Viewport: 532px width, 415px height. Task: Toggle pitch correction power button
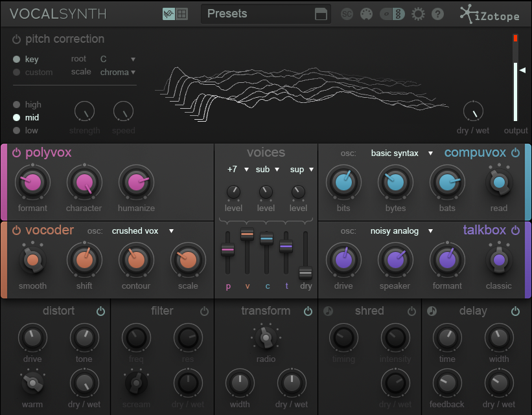pyautogui.click(x=16, y=39)
